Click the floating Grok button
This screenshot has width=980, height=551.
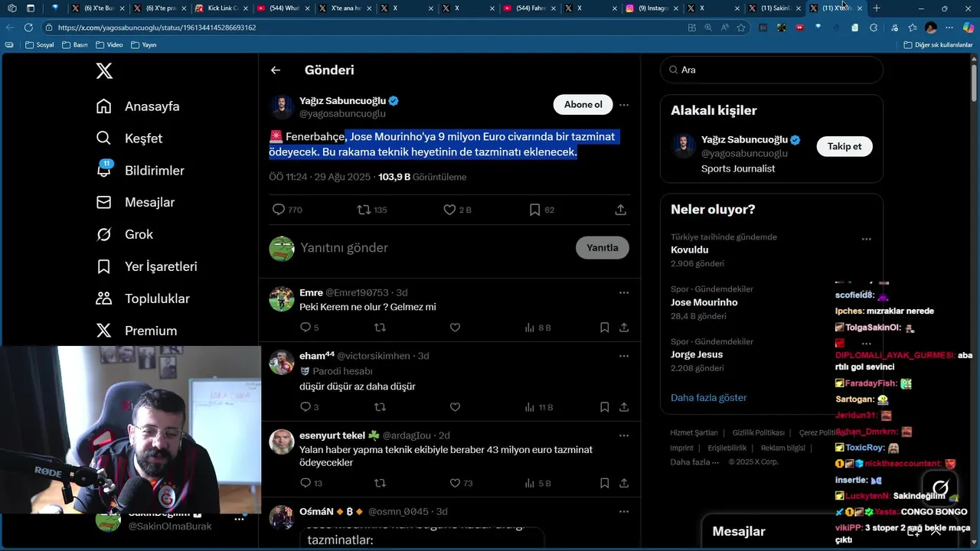[x=941, y=487]
